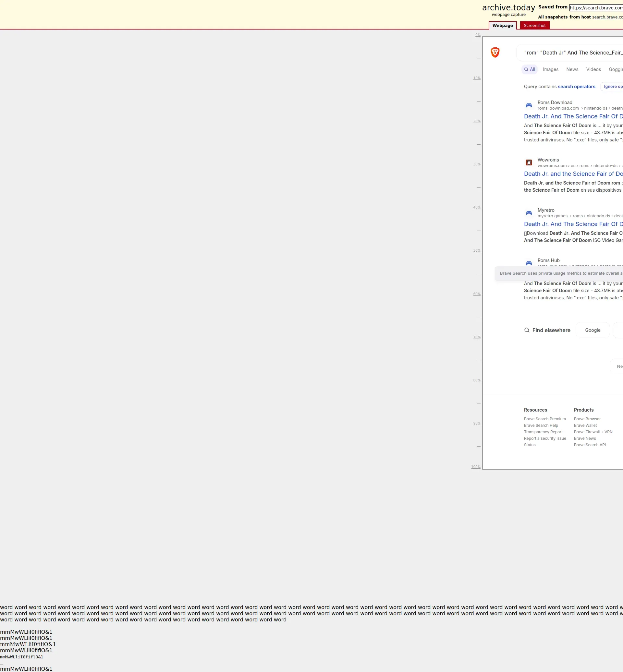The image size is (623, 672).
Task: Click the Brave search query field
Action: click(x=573, y=53)
